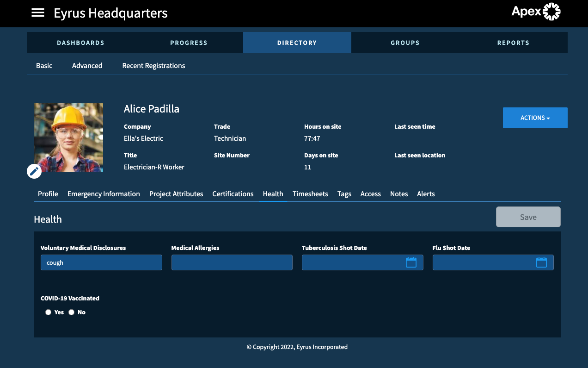Select the Advanced directory view
This screenshot has width=588, height=368.
click(x=87, y=66)
